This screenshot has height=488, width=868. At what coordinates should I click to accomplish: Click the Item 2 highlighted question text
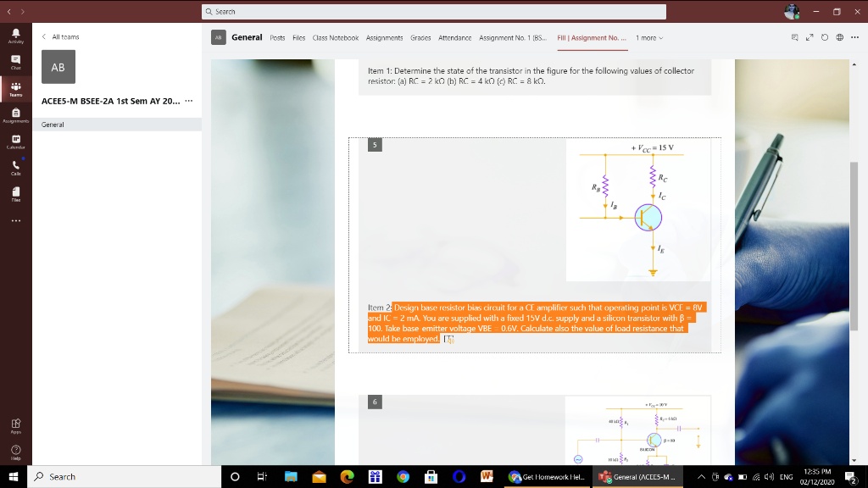coord(536,323)
